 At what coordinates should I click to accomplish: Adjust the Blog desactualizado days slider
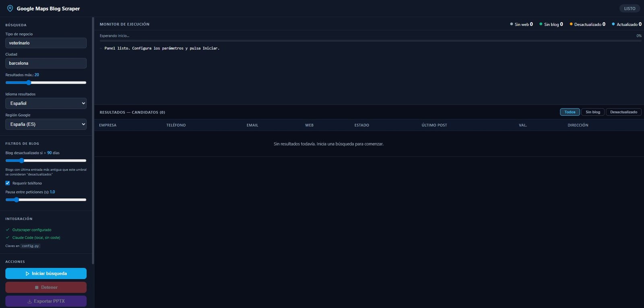click(x=46, y=160)
